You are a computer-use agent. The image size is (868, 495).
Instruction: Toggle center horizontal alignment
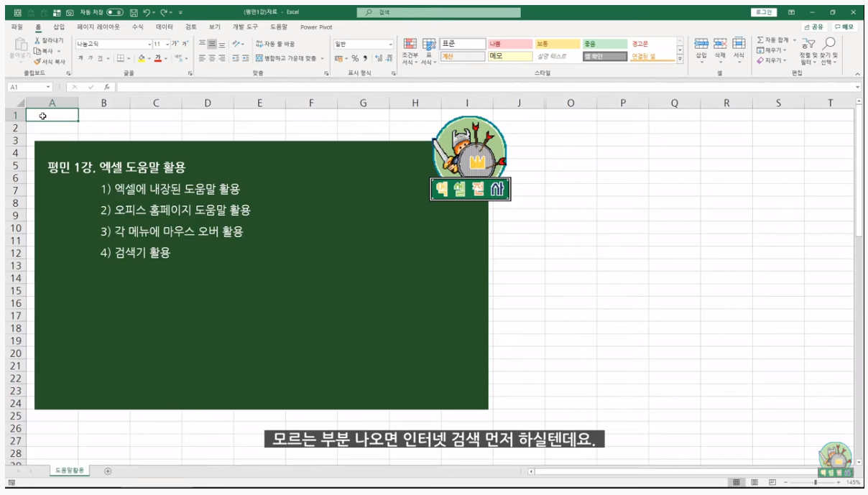tap(213, 58)
